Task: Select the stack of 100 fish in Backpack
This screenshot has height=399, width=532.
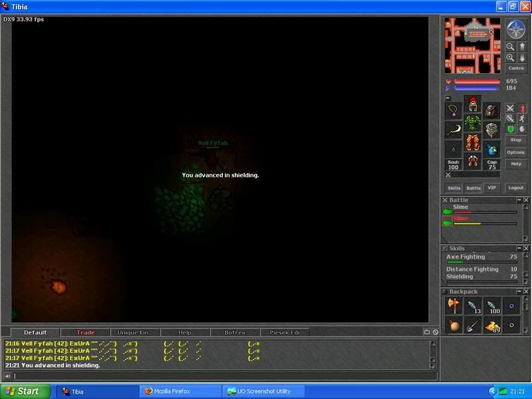Action: tap(493, 306)
